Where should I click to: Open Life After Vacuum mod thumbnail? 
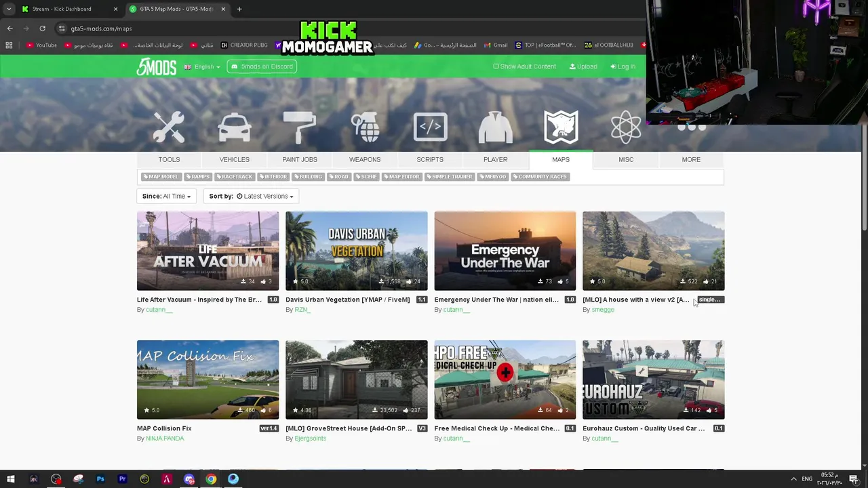208,251
